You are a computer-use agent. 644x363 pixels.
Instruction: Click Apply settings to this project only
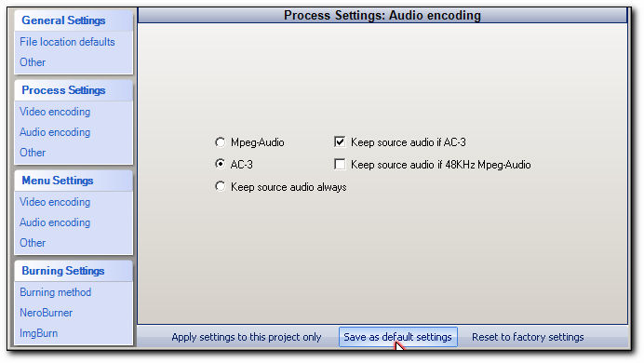tap(247, 337)
